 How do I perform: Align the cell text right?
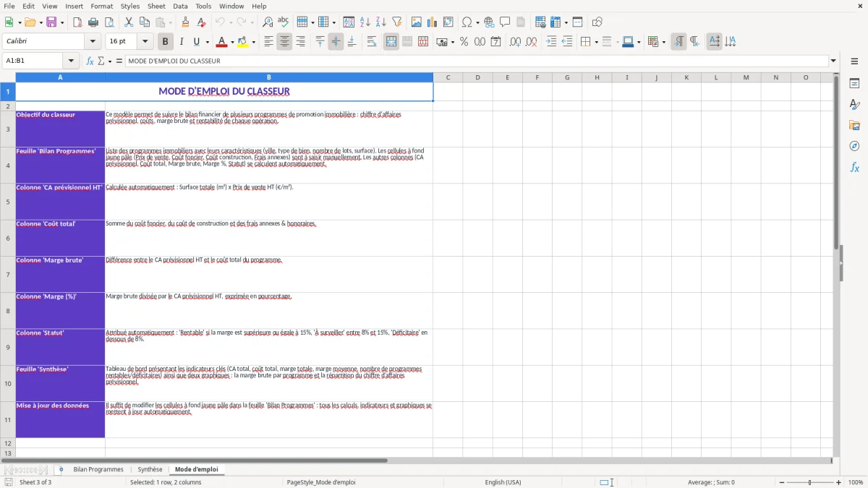click(300, 42)
